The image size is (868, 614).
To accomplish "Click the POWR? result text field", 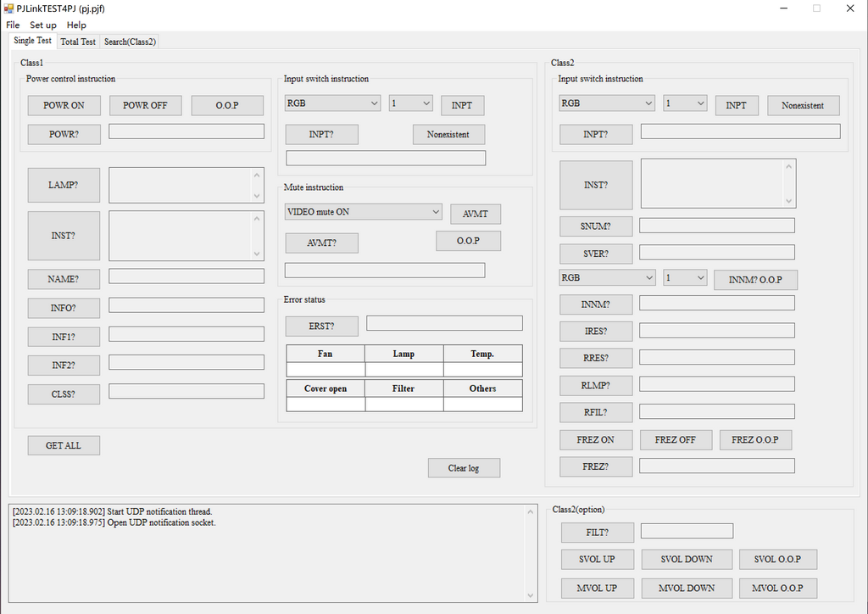I will click(x=186, y=131).
